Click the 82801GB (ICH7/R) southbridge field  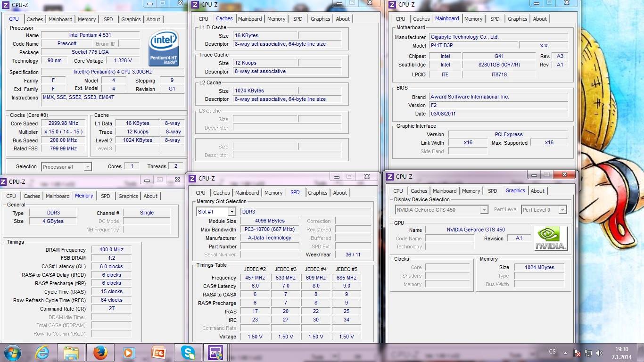[499, 65]
